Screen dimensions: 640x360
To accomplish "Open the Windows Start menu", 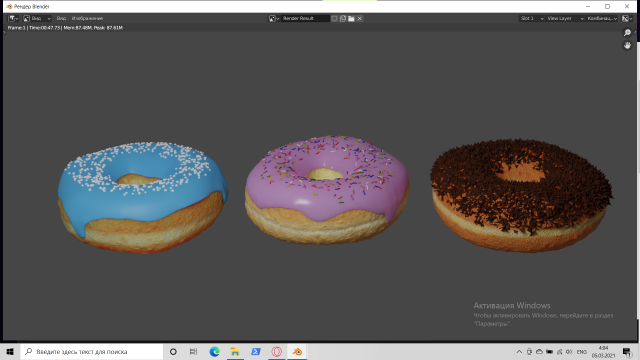I will tap(10, 351).
